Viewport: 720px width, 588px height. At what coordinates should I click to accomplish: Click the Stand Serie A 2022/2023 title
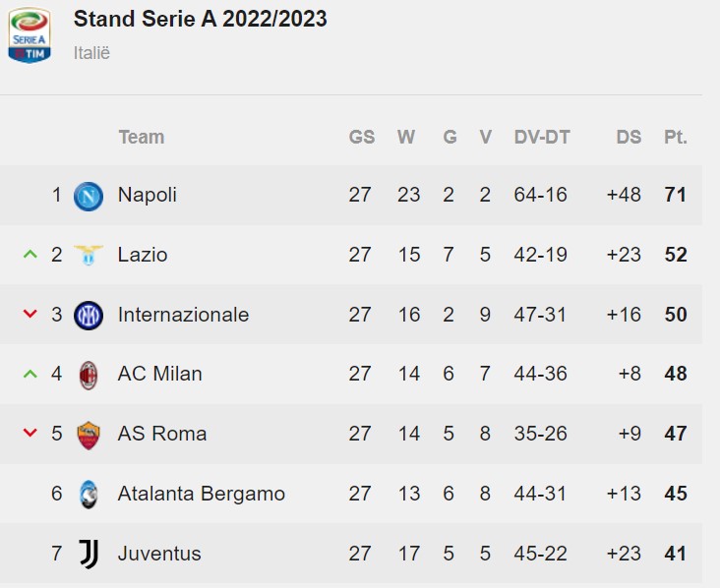201,19
